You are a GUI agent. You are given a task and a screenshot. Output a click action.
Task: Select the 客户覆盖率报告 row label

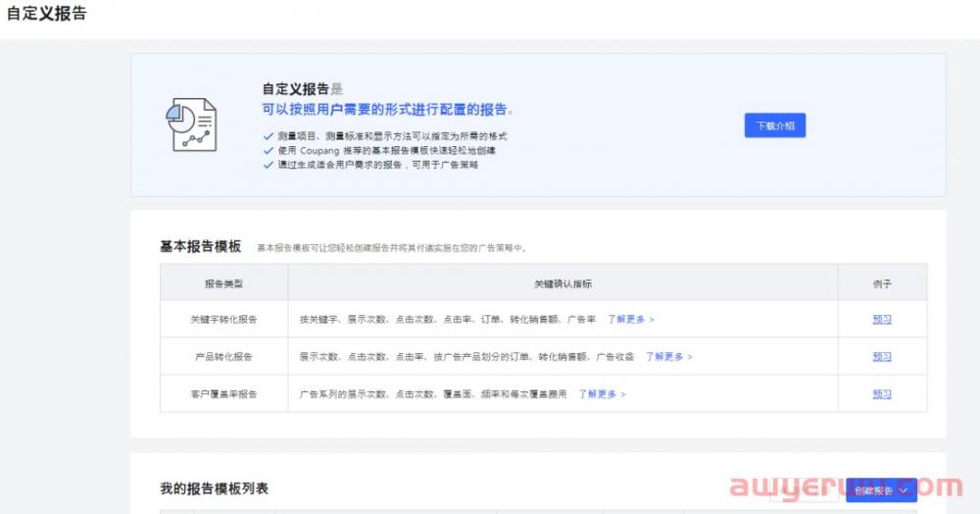click(x=223, y=394)
